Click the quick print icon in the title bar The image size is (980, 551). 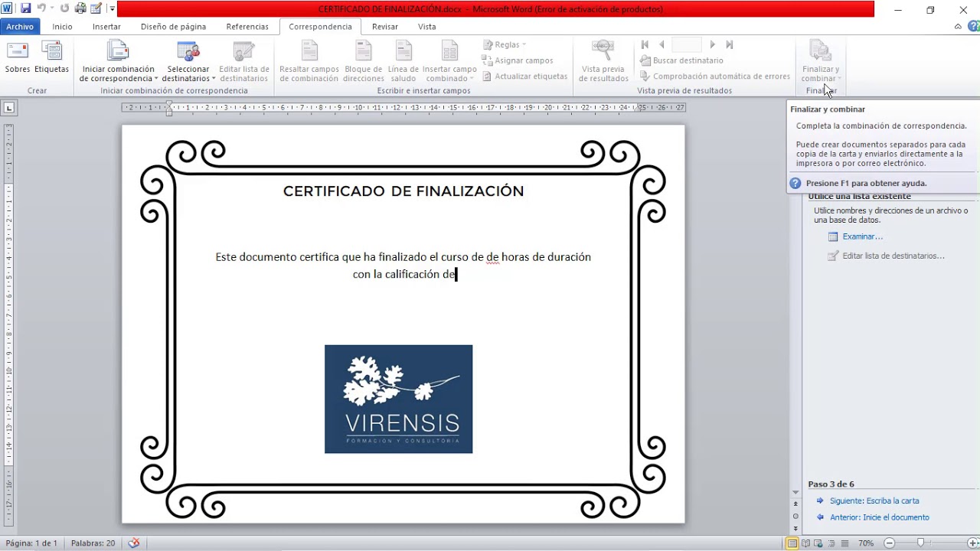(80, 9)
